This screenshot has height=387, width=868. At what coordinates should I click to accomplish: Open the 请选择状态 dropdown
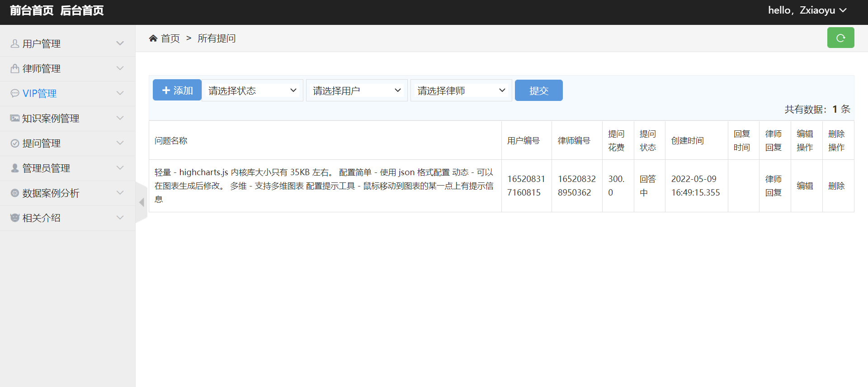click(252, 91)
